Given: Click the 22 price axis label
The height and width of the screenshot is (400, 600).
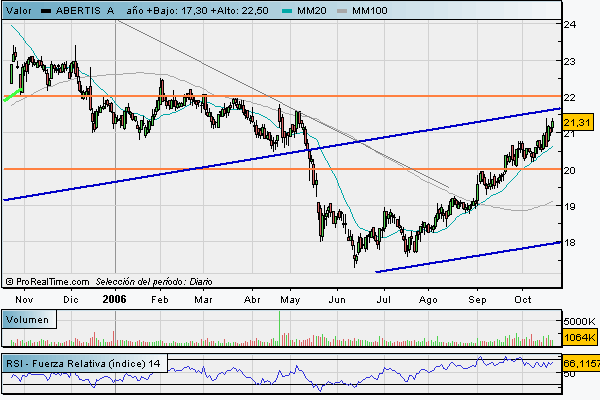Looking at the screenshot, I should [x=569, y=98].
